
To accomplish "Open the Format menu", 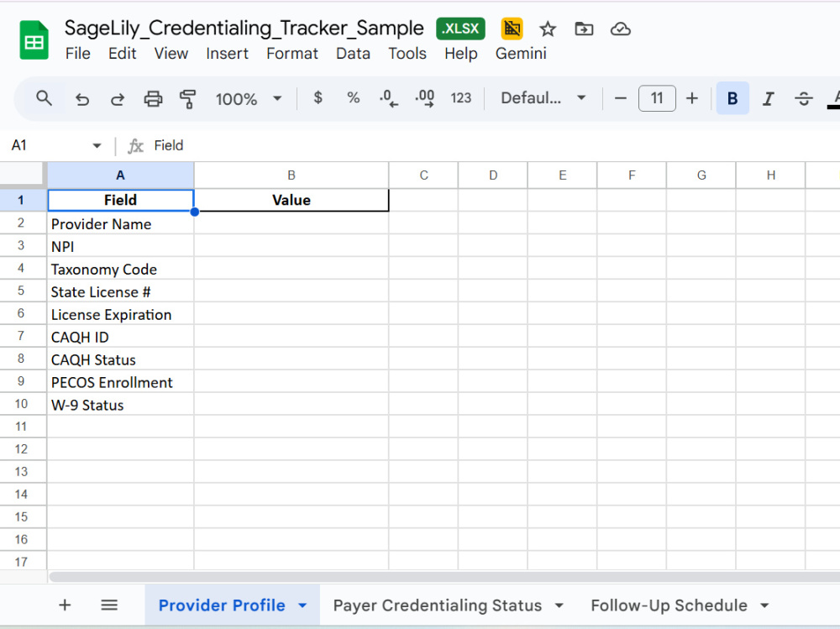I will pos(292,54).
